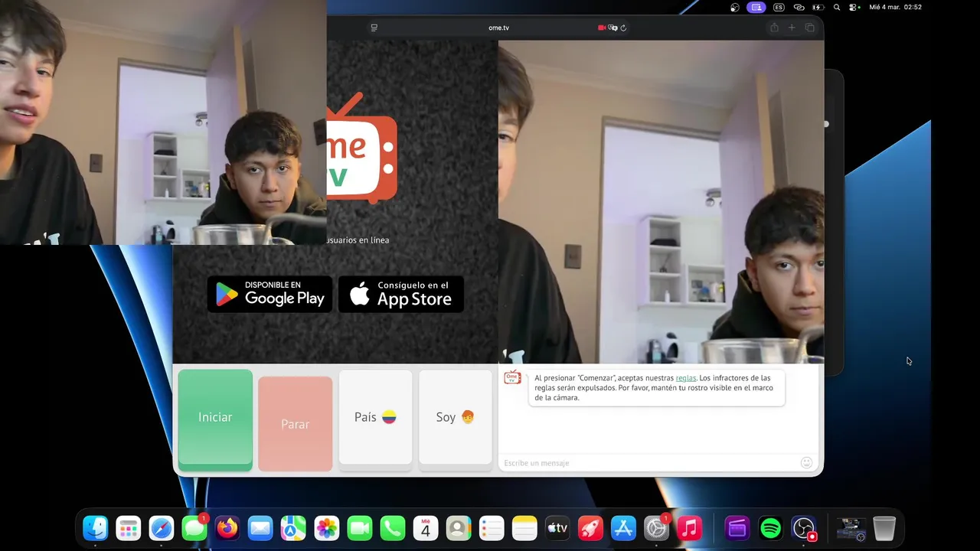980x551 pixels.
Task: Open the Soy gender selector
Action: [456, 417]
